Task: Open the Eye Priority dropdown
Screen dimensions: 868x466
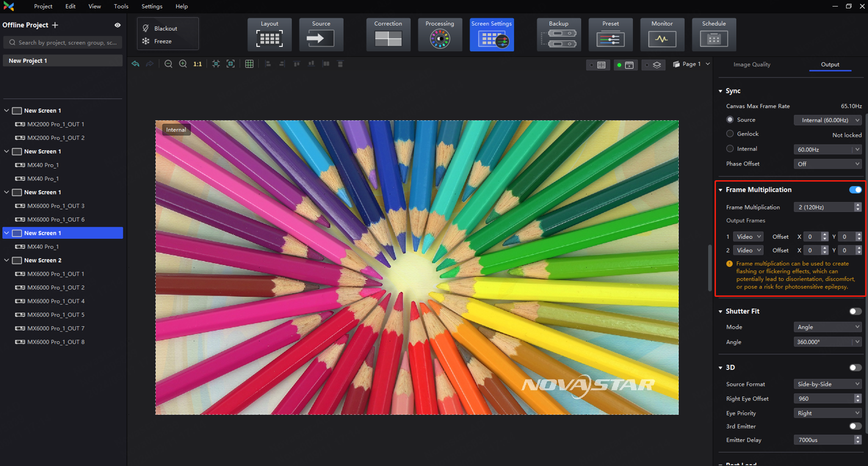Action: point(827,413)
